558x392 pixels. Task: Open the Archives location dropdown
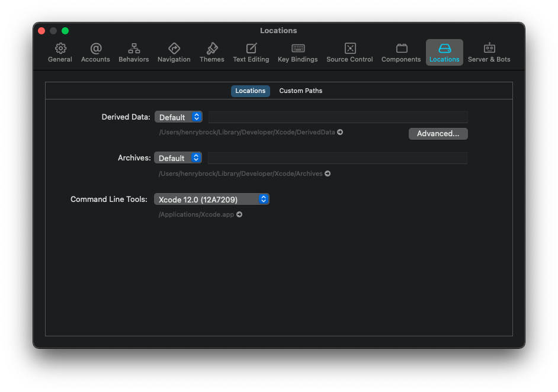[x=178, y=158]
